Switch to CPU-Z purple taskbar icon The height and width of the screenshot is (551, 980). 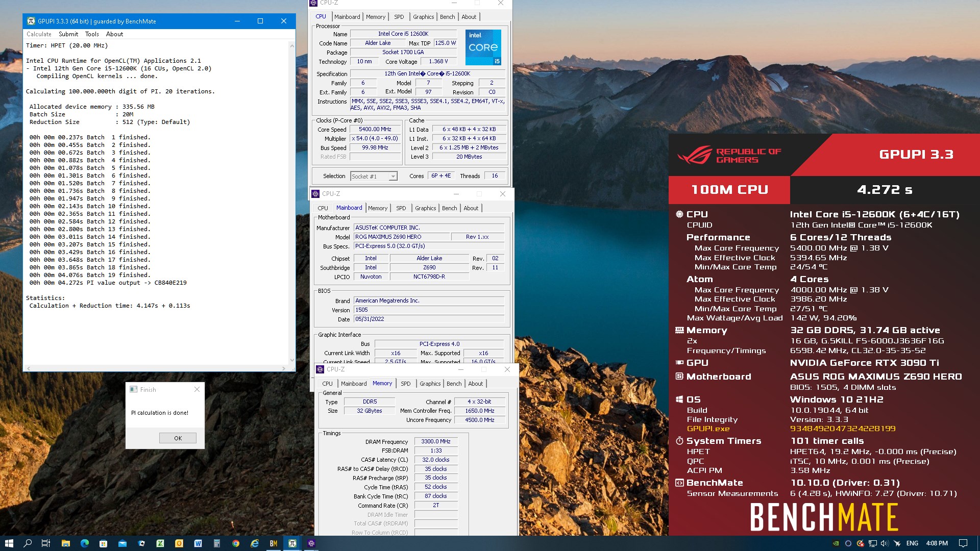[311, 543]
